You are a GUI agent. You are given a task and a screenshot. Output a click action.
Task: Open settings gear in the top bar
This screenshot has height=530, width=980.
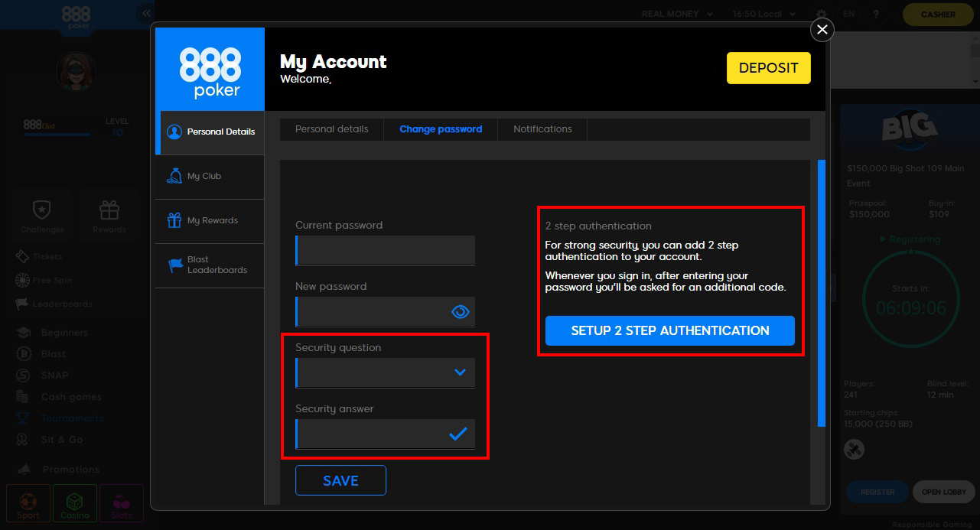click(x=822, y=14)
